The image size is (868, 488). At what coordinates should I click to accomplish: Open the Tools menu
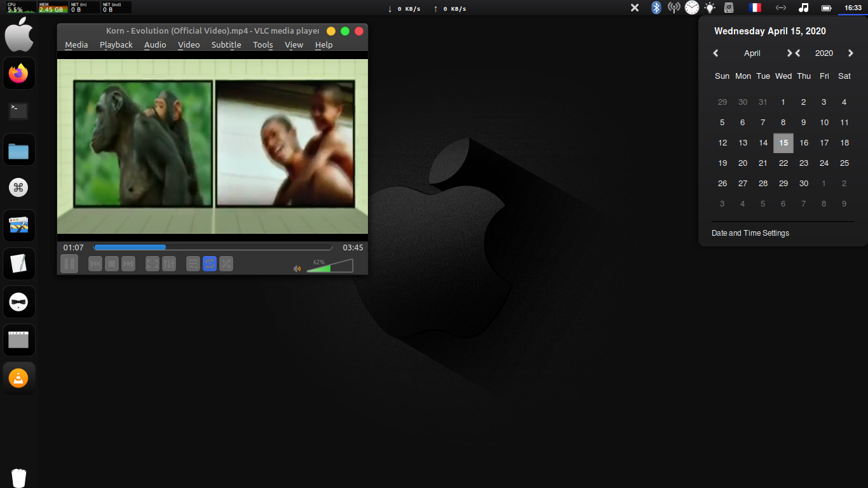262,44
